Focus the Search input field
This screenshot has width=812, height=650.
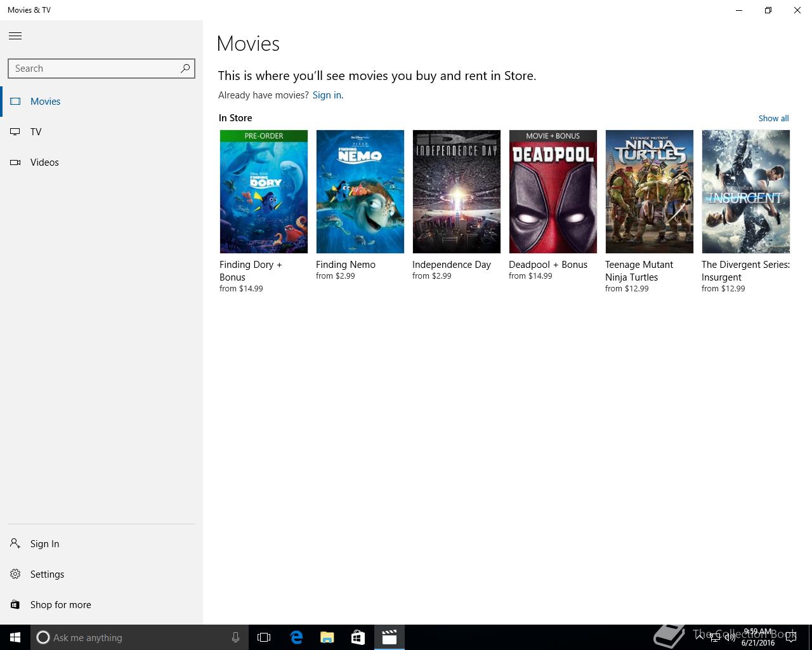(x=101, y=69)
